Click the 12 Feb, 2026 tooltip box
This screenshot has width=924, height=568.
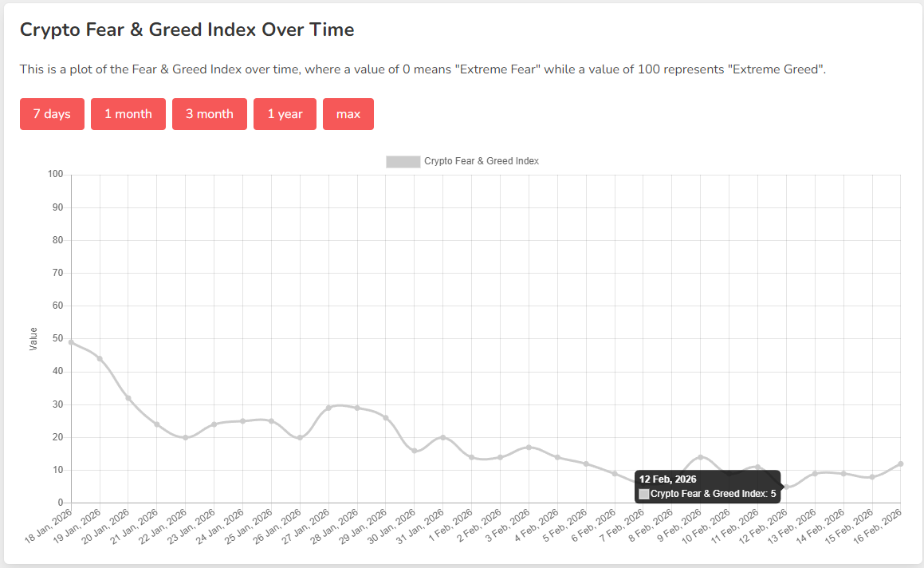(707, 487)
